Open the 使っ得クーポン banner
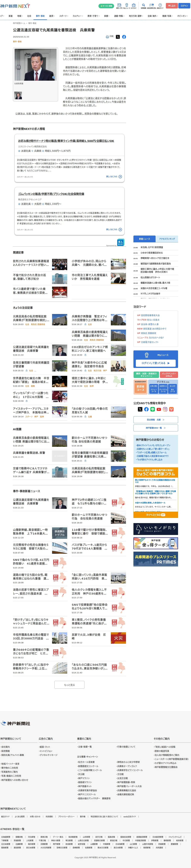The image size is (191, 868). (156, 543)
